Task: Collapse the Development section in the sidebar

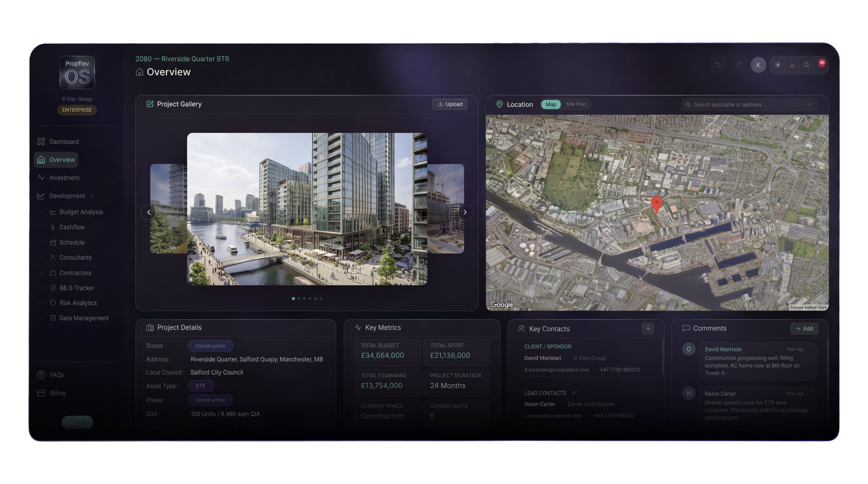Action: coord(92,196)
